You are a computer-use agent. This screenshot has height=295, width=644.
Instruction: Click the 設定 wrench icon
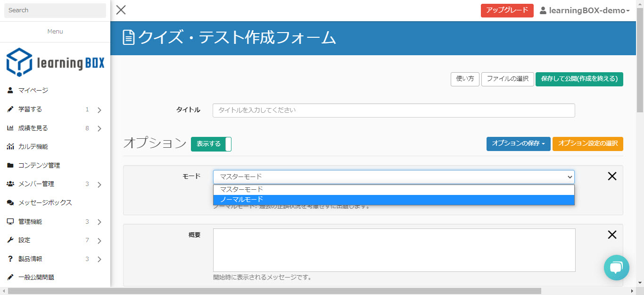pyautogui.click(x=10, y=240)
